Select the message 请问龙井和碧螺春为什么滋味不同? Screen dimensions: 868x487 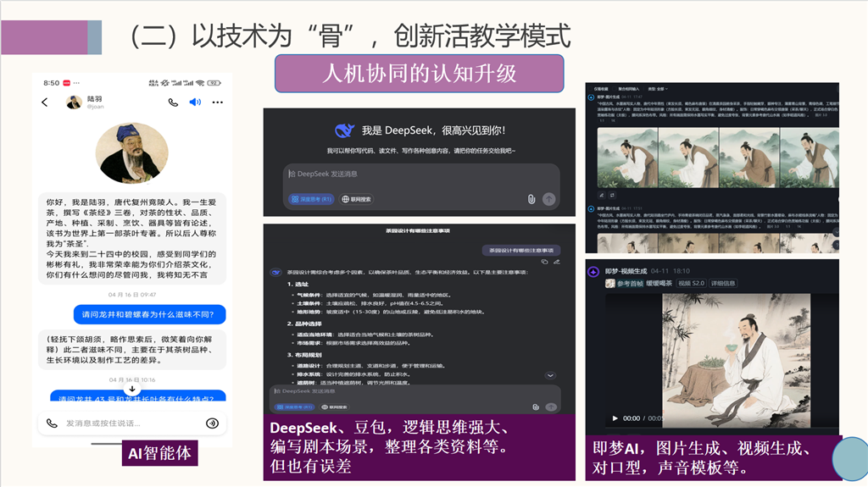click(149, 314)
